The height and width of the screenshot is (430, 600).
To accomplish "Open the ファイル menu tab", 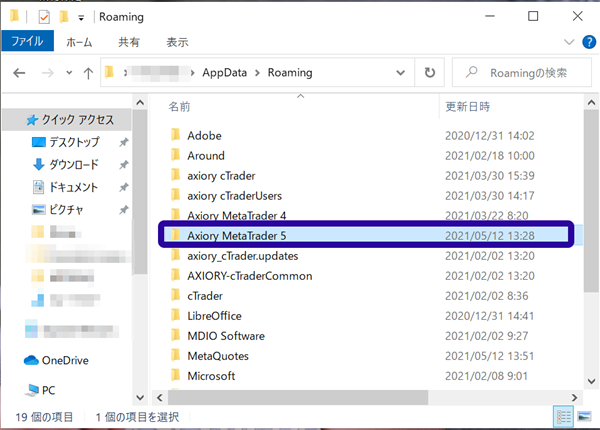I will click(28, 41).
